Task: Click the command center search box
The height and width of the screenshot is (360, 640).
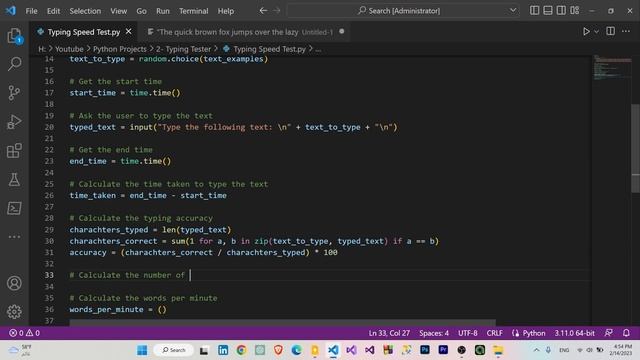Action: 403,11
